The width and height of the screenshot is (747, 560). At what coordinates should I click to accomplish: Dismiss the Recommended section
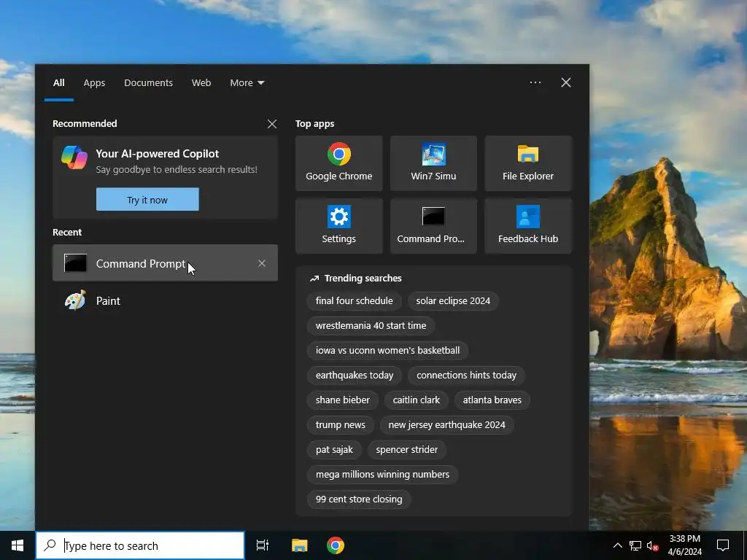pos(272,124)
